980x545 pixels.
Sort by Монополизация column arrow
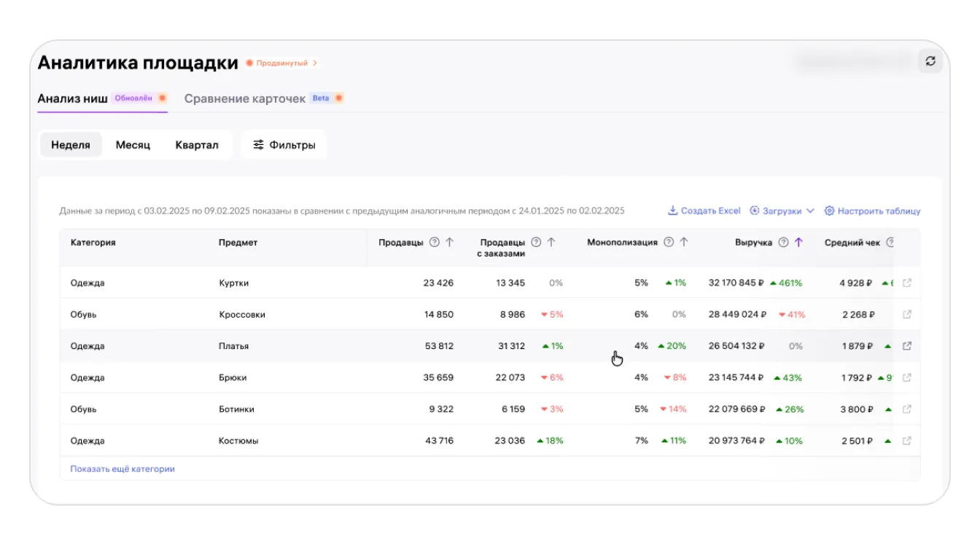coord(684,243)
